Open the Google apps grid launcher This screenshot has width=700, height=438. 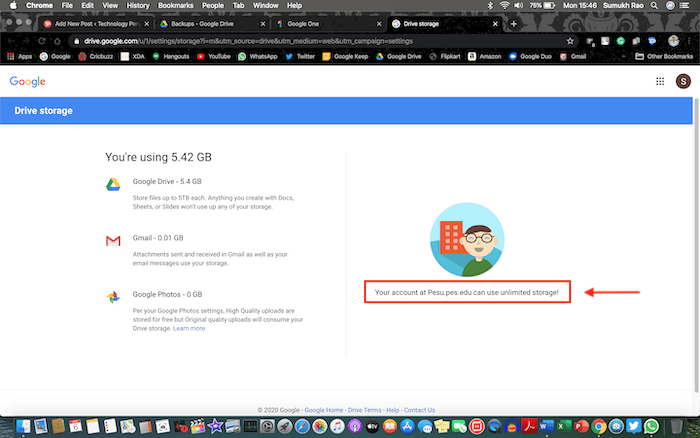coord(660,81)
